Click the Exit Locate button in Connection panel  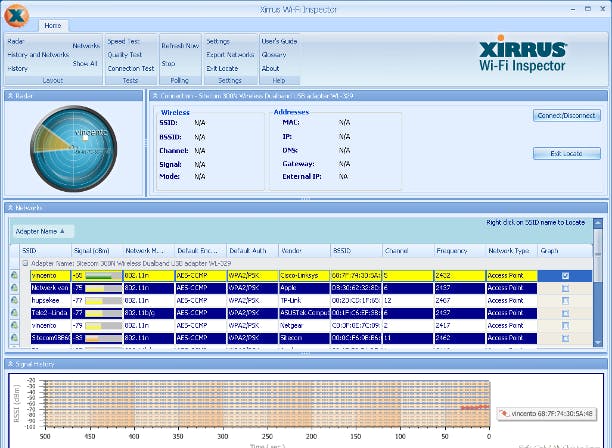[x=567, y=154]
